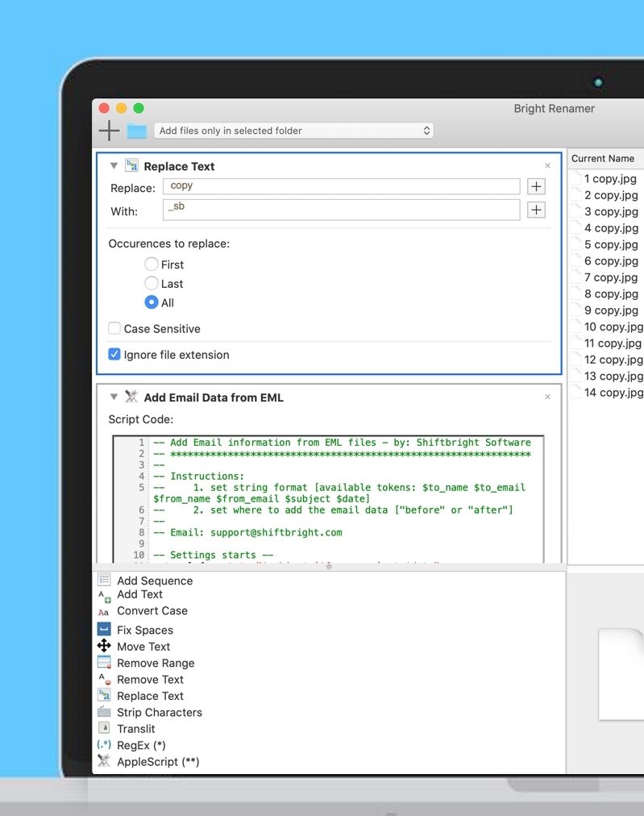Screen dimensions: 644x816
Task: Choose Remove Range action
Action: [x=156, y=663]
